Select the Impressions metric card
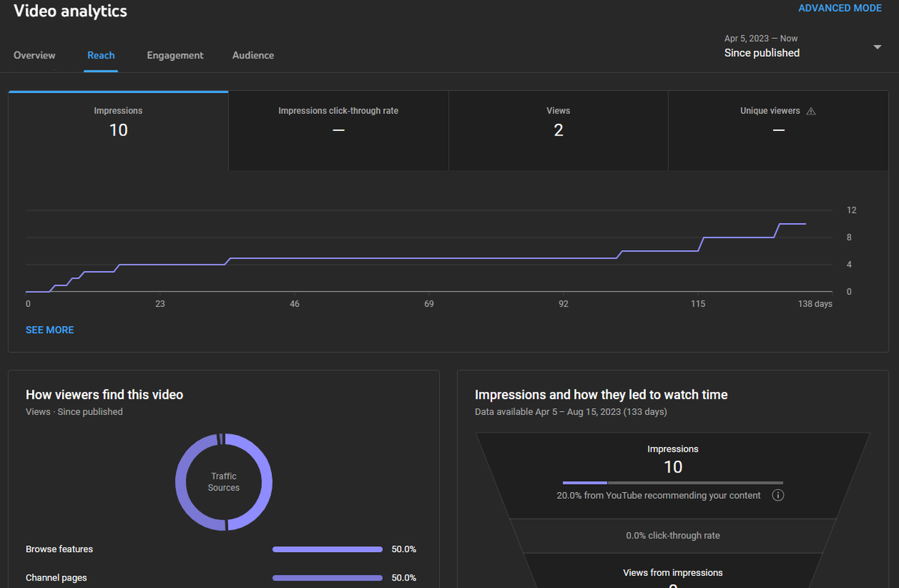 click(x=118, y=130)
